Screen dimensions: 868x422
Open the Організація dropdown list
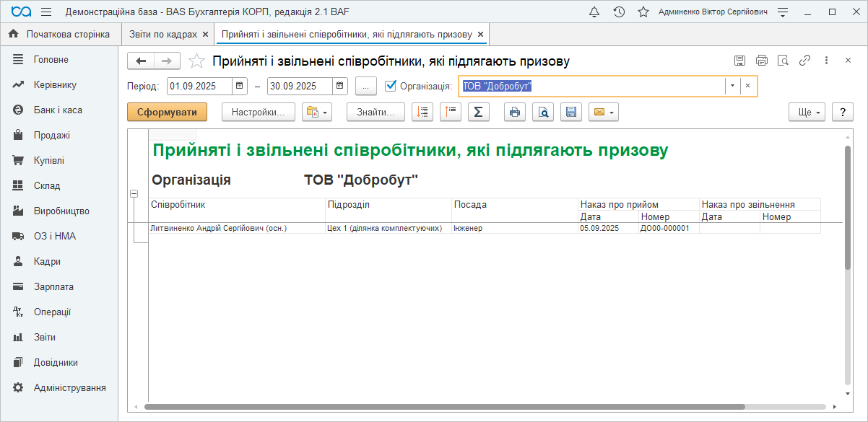[x=732, y=86]
